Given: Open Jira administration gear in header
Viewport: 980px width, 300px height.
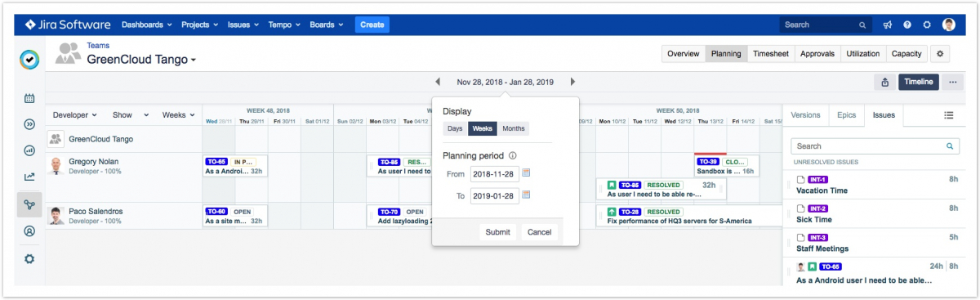Looking at the screenshot, I should click(927, 25).
